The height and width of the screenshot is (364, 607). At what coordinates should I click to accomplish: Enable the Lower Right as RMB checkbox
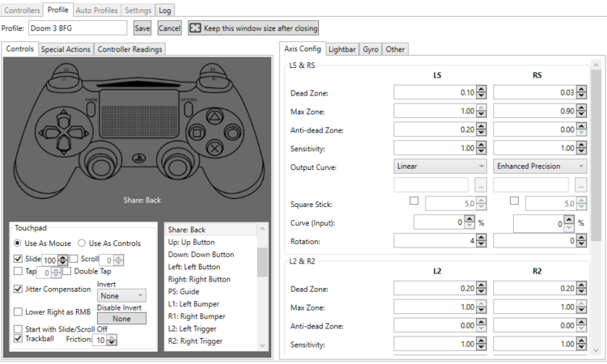18,311
